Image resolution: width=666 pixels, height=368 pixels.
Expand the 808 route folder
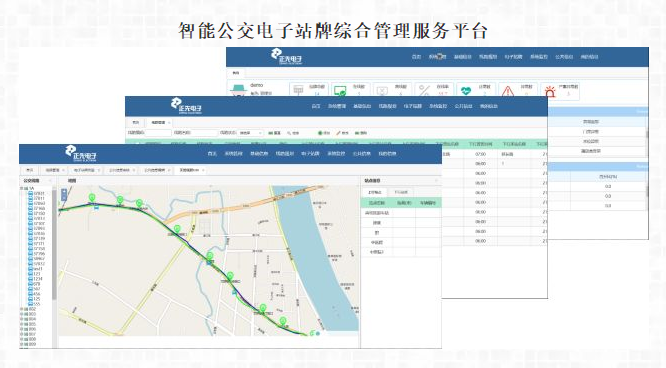pos(22,340)
